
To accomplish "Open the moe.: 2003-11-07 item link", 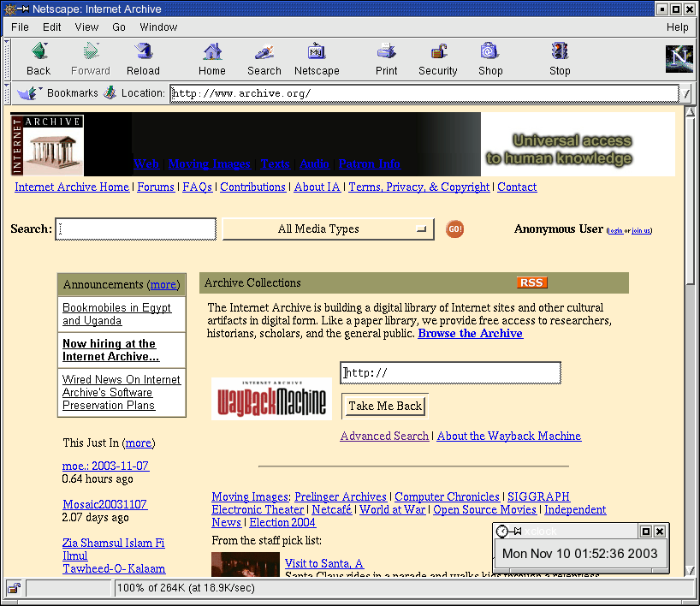I will pyautogui.click(x=105, y=466).
